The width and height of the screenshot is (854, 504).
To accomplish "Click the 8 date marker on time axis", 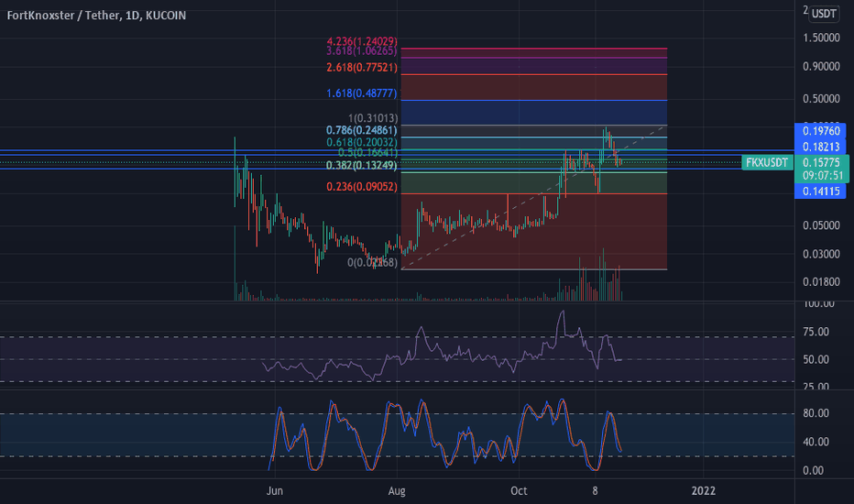I will (595, 491).
